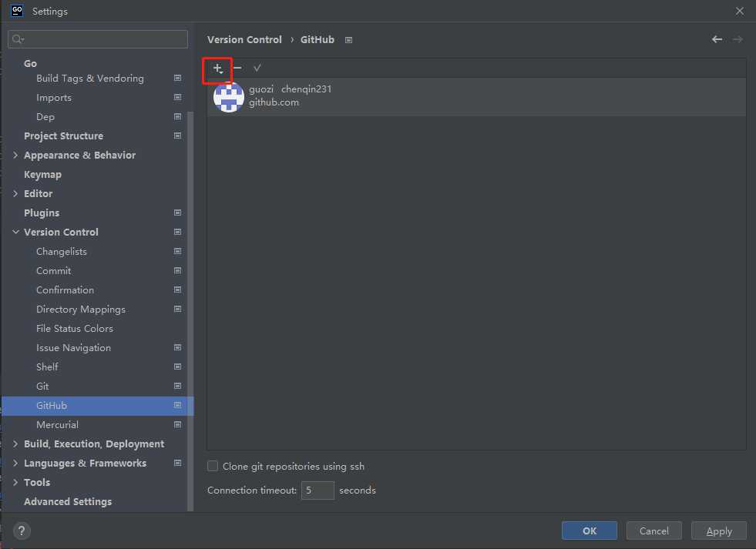The width and height of the screenshot is (756, 549).
Task: Go back in settings history
Action: [x=717, y=39]
